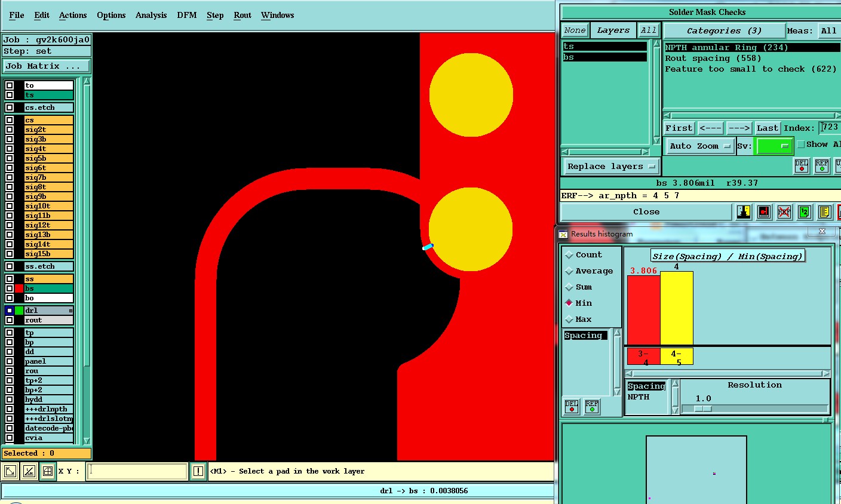Screen dimensions: 841x504
Task: Click the next result arrow button
Action: click(739, 128)
